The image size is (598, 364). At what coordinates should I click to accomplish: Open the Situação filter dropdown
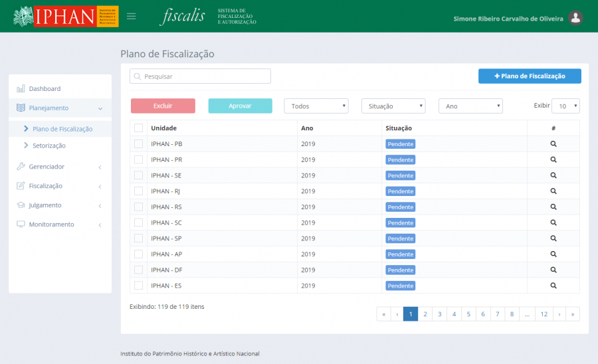pos(393,106)
